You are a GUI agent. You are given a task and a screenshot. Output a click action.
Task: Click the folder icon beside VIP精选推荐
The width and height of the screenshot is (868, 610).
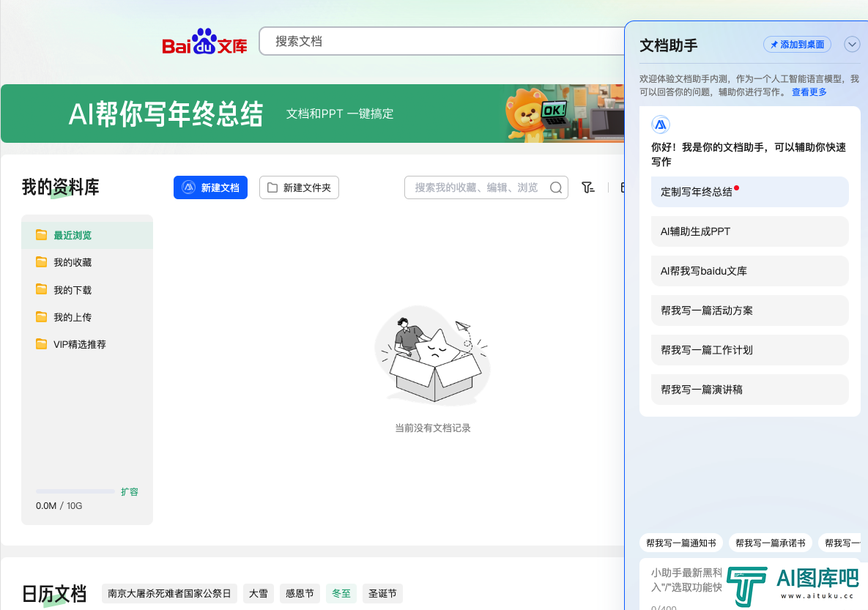tap(42, 344)
